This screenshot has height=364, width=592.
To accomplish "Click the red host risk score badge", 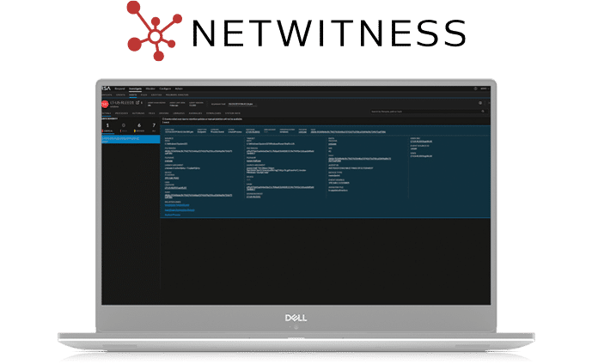I will click(105, 104).
